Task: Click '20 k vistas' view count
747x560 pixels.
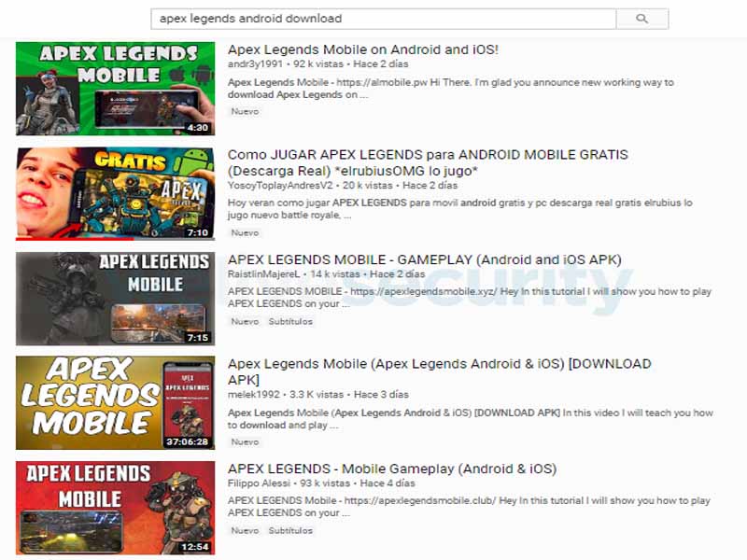Action: point(368,185)
